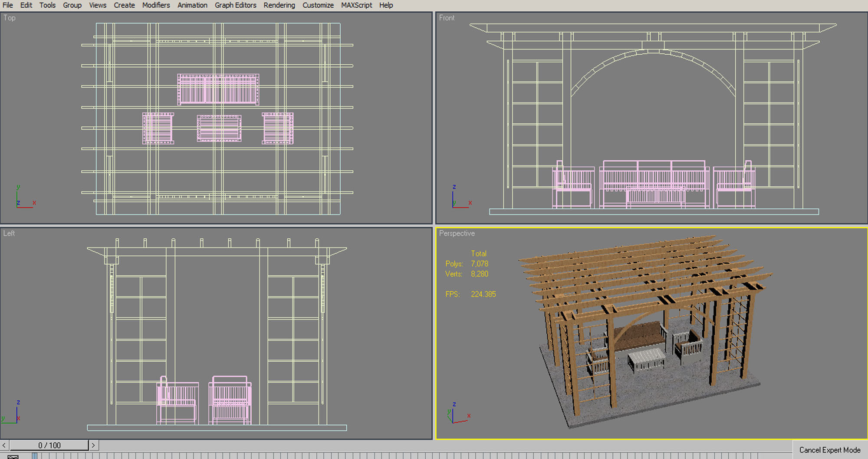Click the Polys count 7,078
868x459 pixels.
(x=480, y=264)
